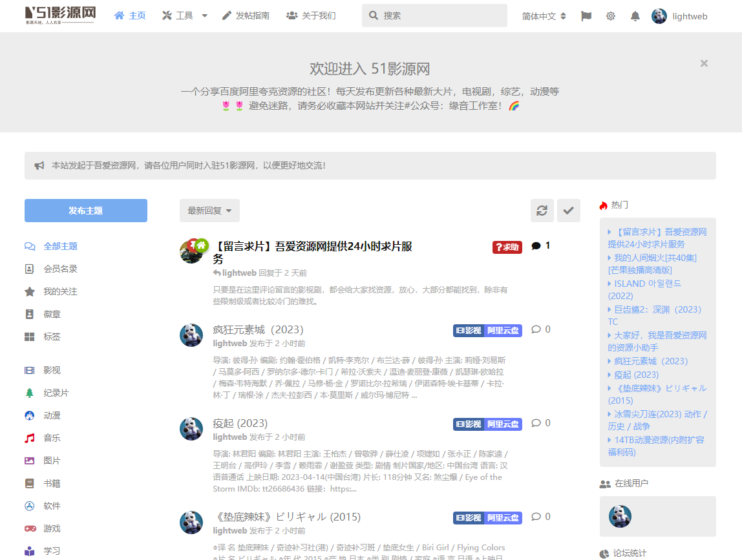Open the 主页 home link
The image size is (742, 560).
[130, 16]
